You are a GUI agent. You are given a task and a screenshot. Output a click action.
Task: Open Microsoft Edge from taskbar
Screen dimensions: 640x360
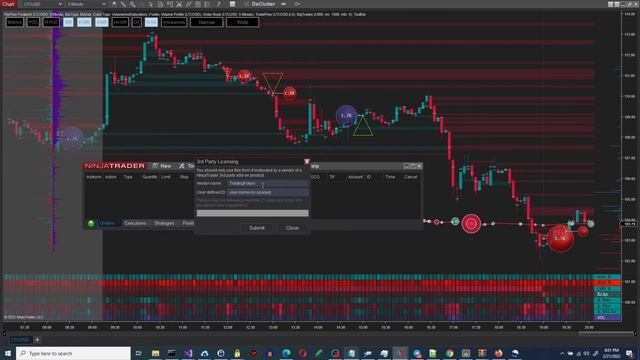[x=286, y=353]
